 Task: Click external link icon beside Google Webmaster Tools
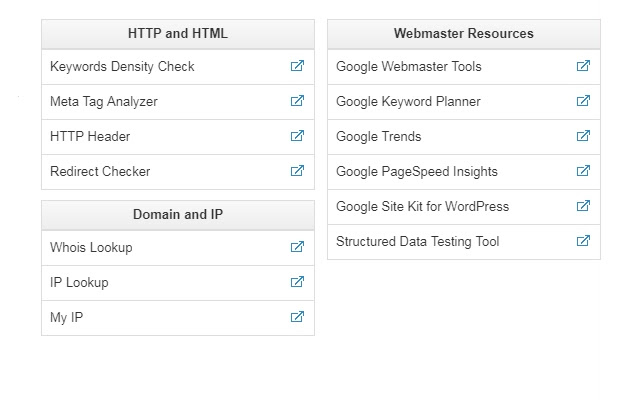point(583,66)
